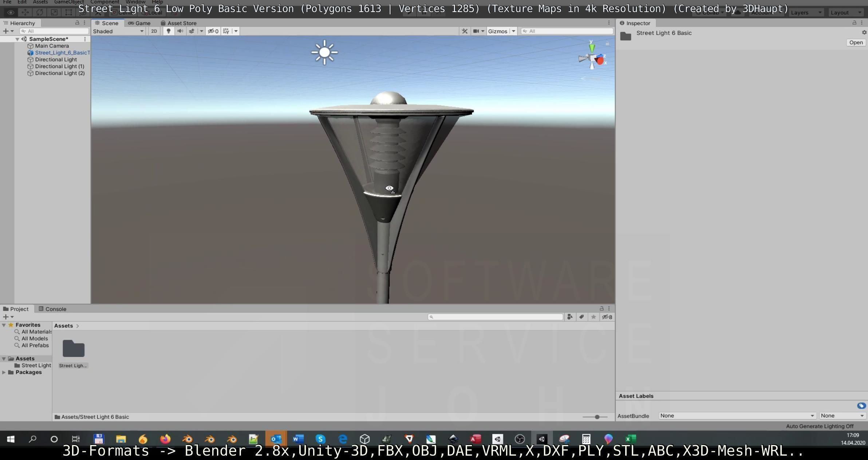
Task: Open the AssetBundle name None dropdown
Action: 737,416
